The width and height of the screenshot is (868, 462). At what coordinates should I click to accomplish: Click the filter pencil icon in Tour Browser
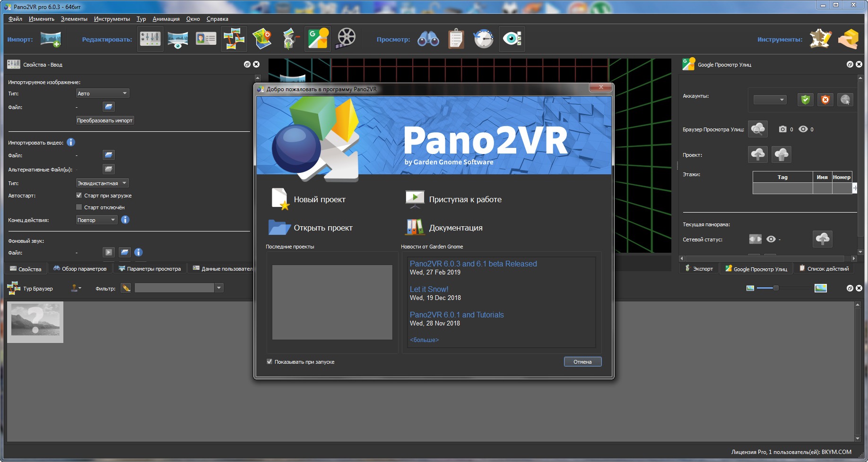point(126,288)
